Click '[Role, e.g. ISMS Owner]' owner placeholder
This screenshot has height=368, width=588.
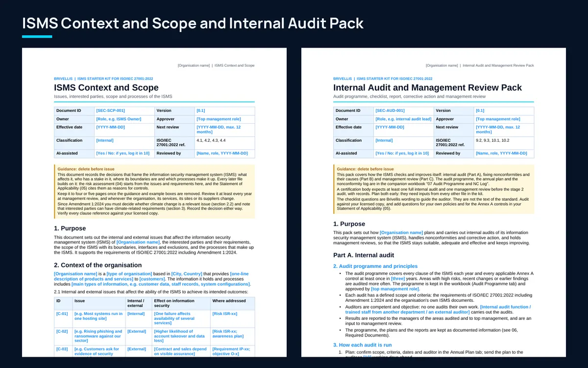coord(119,119)
